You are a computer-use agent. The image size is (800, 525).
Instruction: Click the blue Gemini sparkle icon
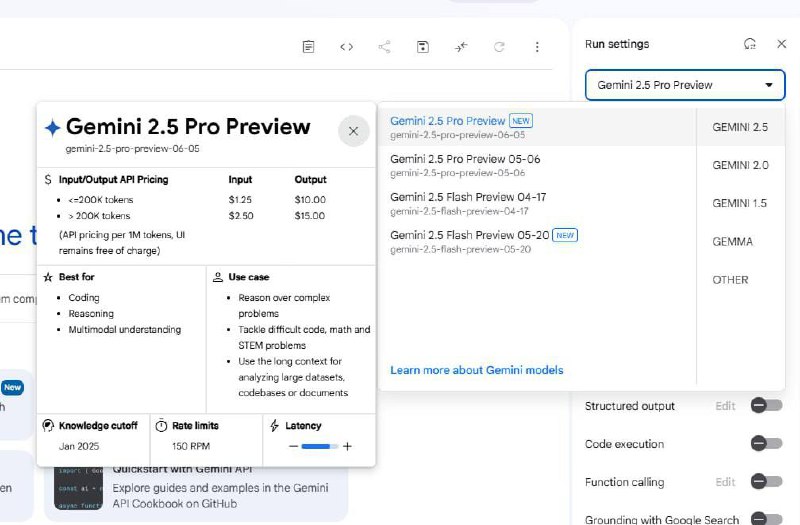(53, 128)
